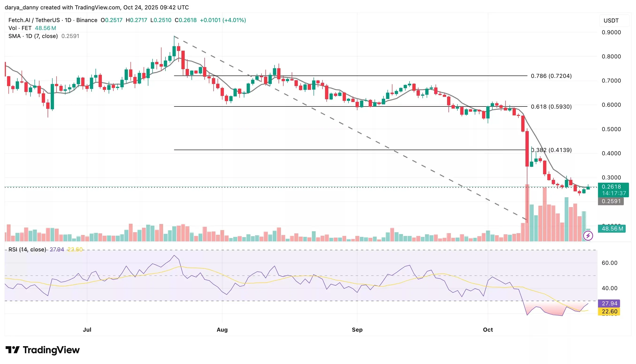Click the 0.618 (0.5930) Fibonacci level label

coord(551,107)
